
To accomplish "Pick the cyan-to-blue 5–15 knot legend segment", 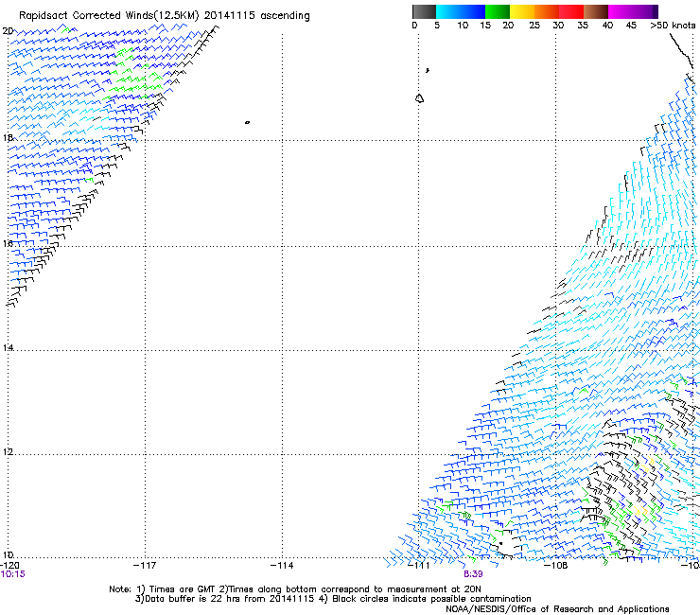I will [x=461, y=11].
